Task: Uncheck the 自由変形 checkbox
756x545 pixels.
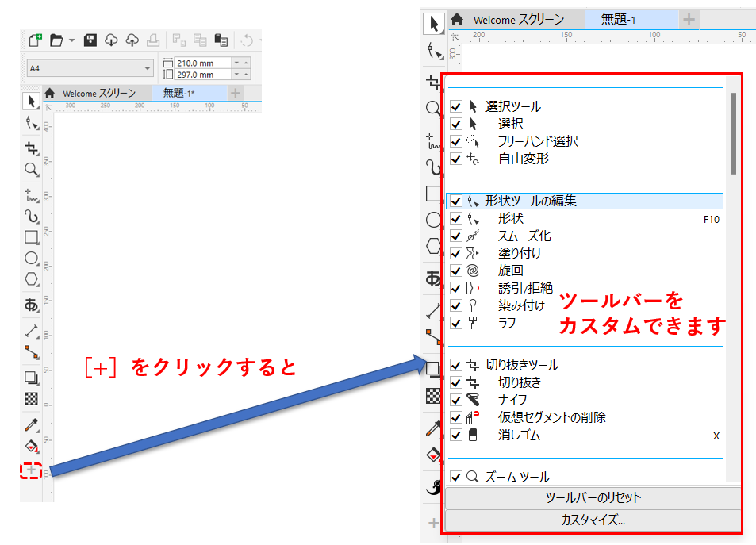Action: 456,159
